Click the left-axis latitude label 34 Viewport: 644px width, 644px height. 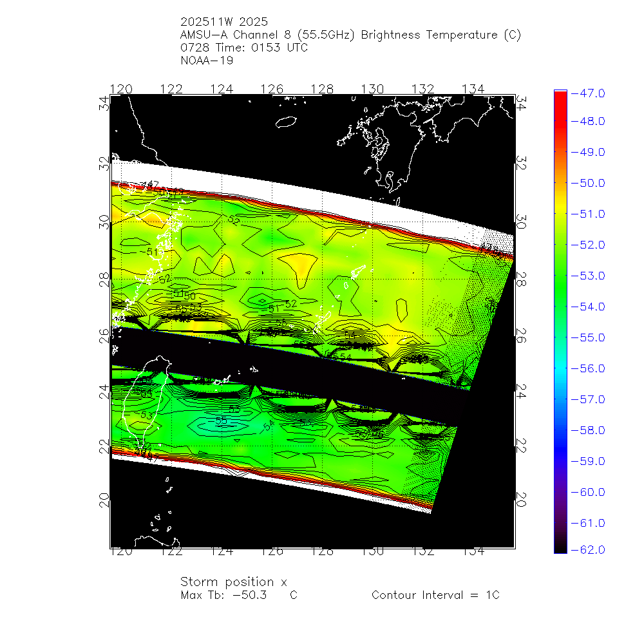[104, 103]
